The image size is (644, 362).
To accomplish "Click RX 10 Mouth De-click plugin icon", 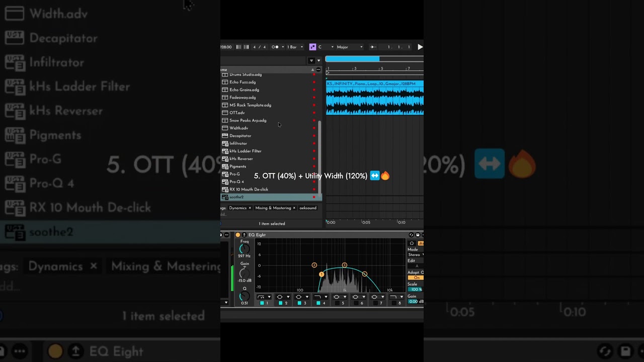I will (225, 189).
